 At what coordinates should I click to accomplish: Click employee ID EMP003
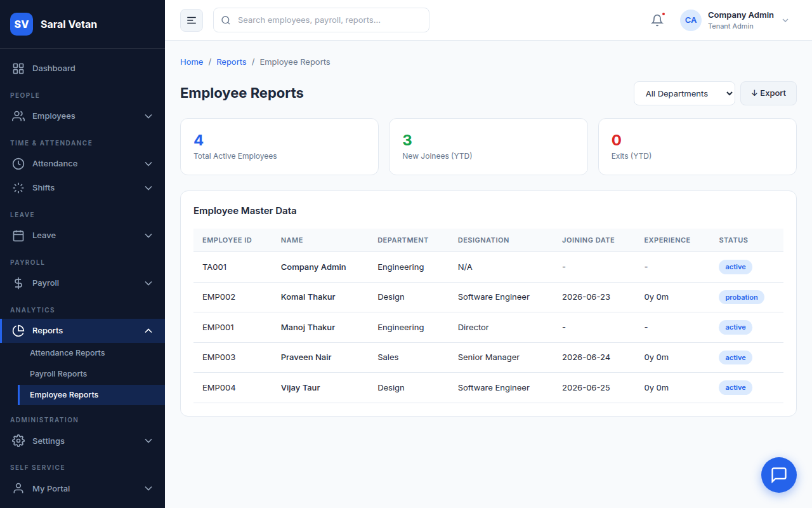(x=219, y=358)
